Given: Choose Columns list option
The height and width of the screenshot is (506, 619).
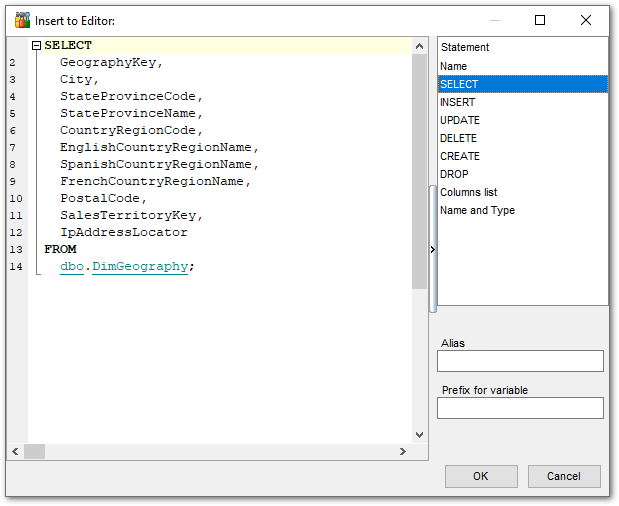Looking at the screenshot, I should [x=469, y=192].
